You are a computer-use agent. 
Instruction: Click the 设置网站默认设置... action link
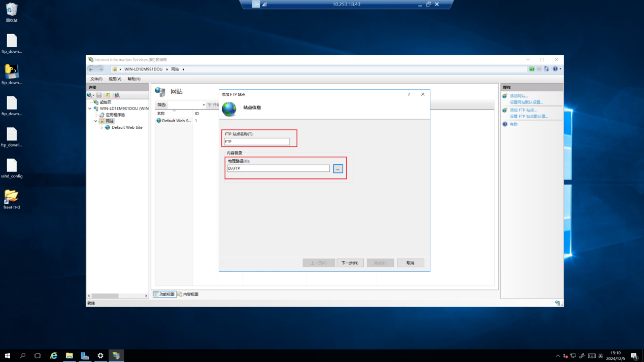click(526, 102)
